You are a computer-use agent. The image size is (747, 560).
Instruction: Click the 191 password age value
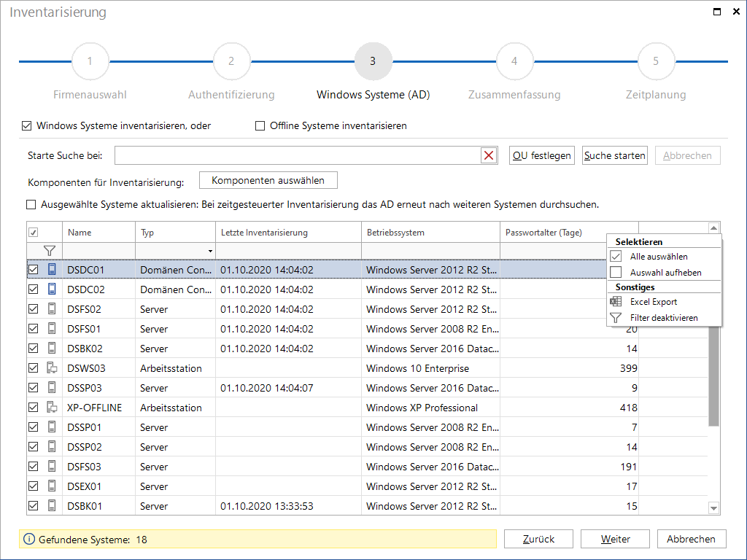pos(628,467)
